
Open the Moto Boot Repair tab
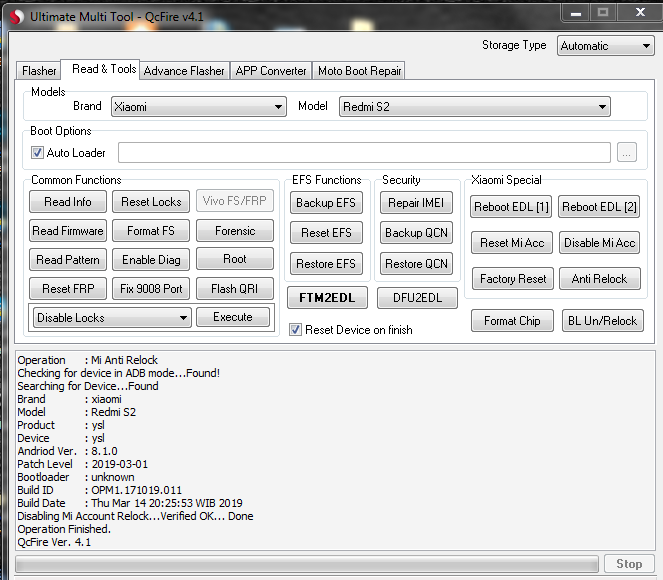tap(359, 71)
